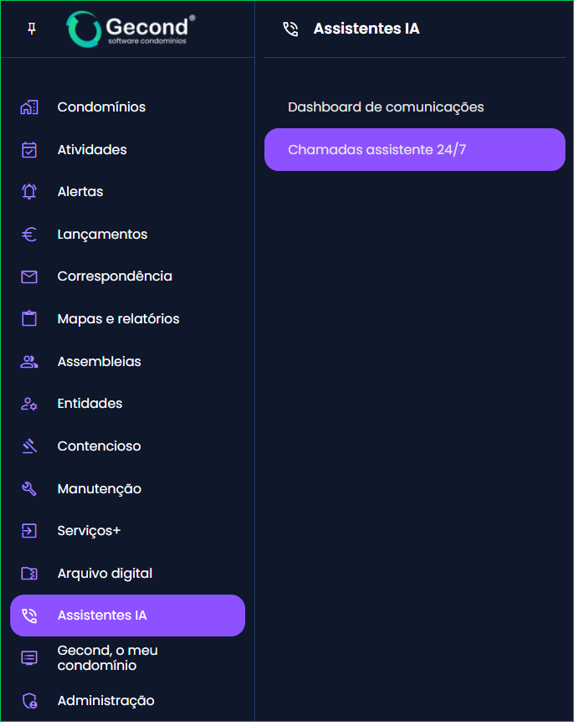The height and width of the screenshot is (722, 574).
Task: Select Assistentes IA in the sidebar
Action: pos(128,615)
